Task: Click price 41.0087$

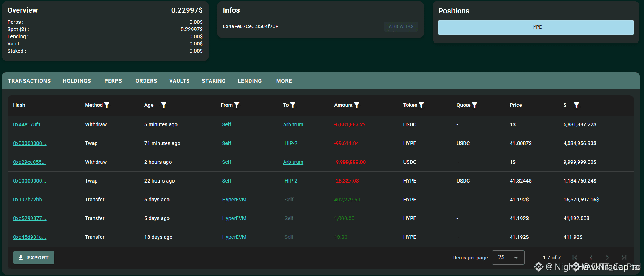Action: pos(521,143)
